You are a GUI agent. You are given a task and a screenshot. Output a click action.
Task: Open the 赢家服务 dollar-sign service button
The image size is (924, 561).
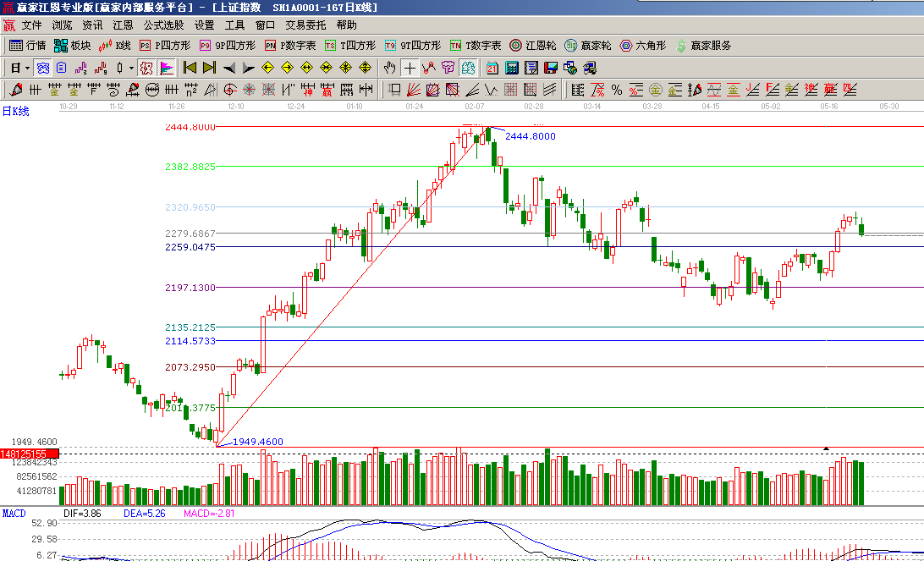pos(703,46)
